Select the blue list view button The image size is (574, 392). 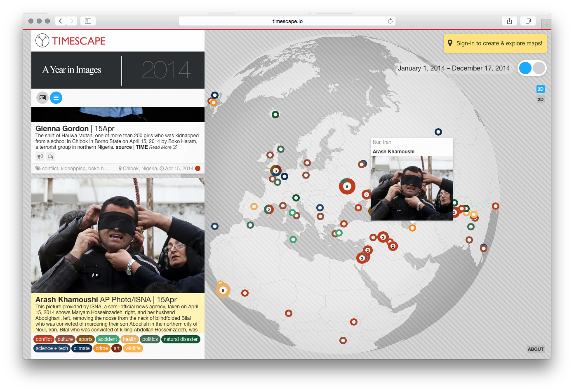56,98
